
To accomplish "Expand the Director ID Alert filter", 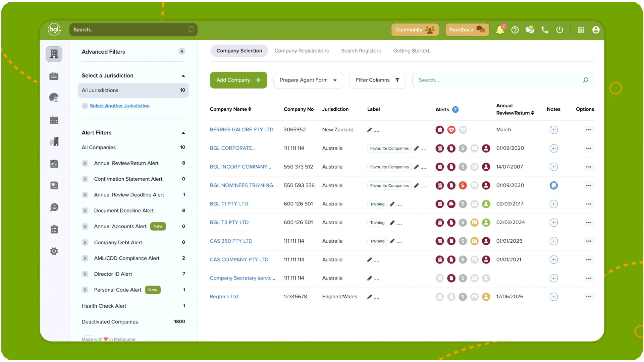I will click(x=85, y=274).
